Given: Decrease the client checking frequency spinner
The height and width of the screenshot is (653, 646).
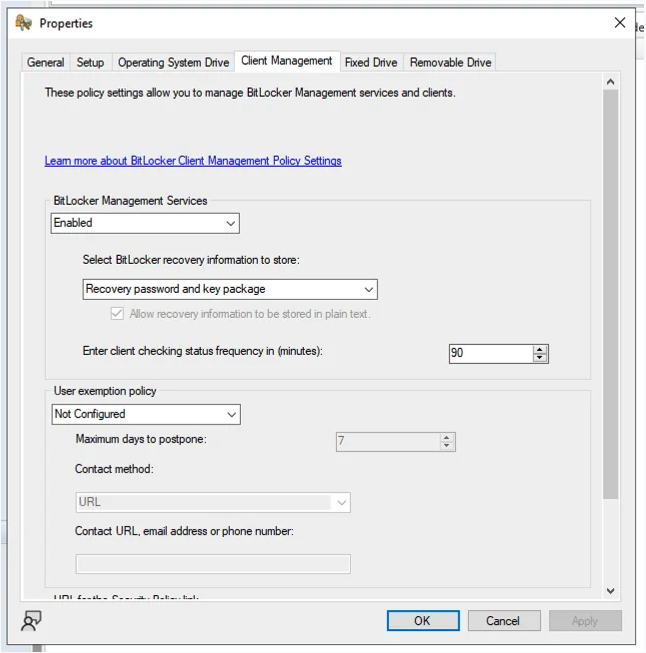Looking at the screenshot, I should 540,358.
